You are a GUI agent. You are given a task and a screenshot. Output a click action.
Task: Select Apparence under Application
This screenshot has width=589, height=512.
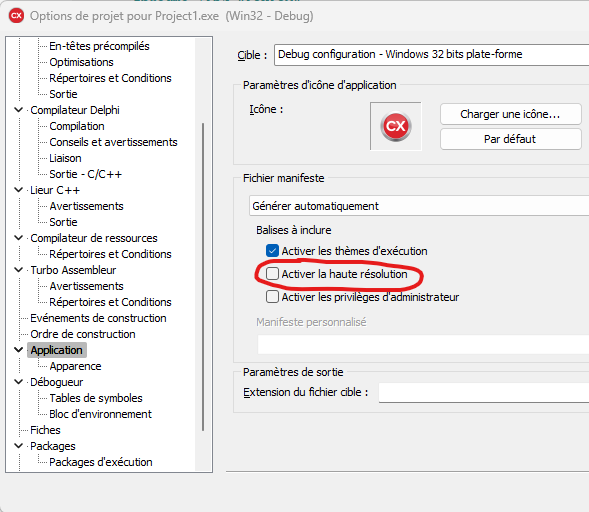[x=75, y=366]
